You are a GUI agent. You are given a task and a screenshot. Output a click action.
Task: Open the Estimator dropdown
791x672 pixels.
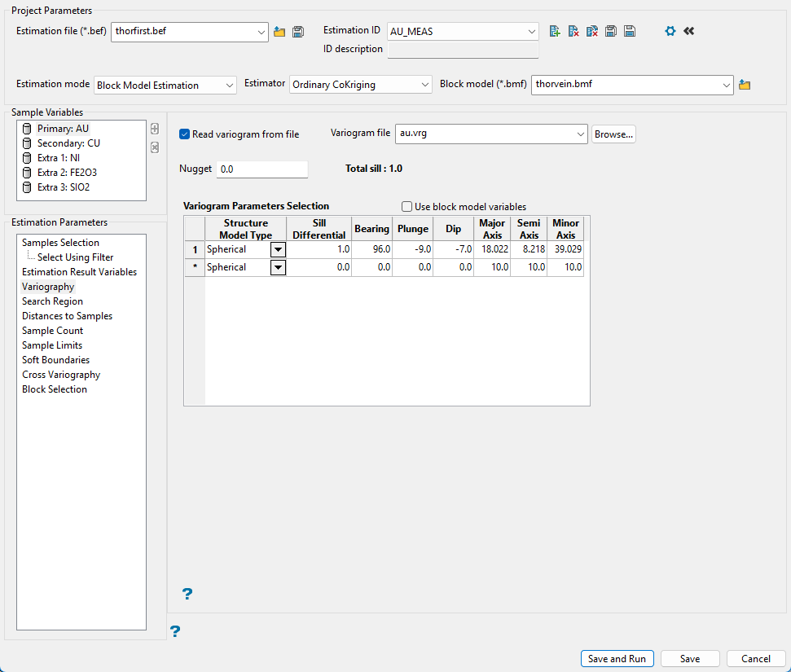coord(424,85)
